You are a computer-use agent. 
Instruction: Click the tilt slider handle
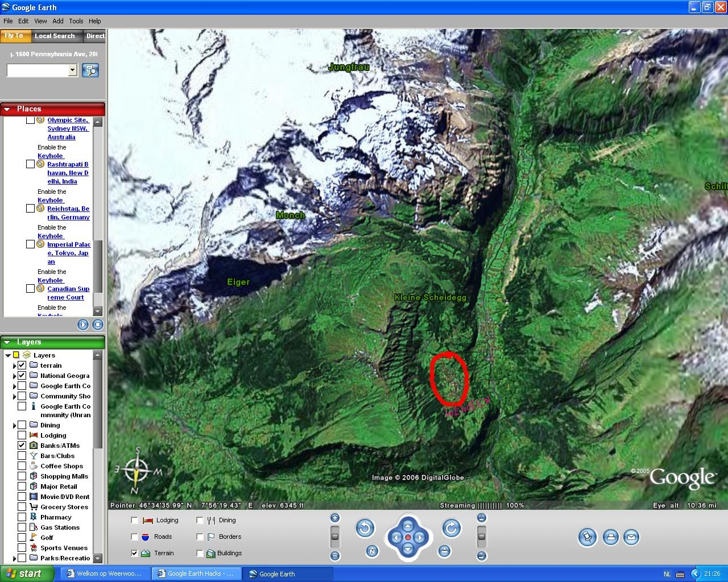pyautogui.click(x=482, y=537)
